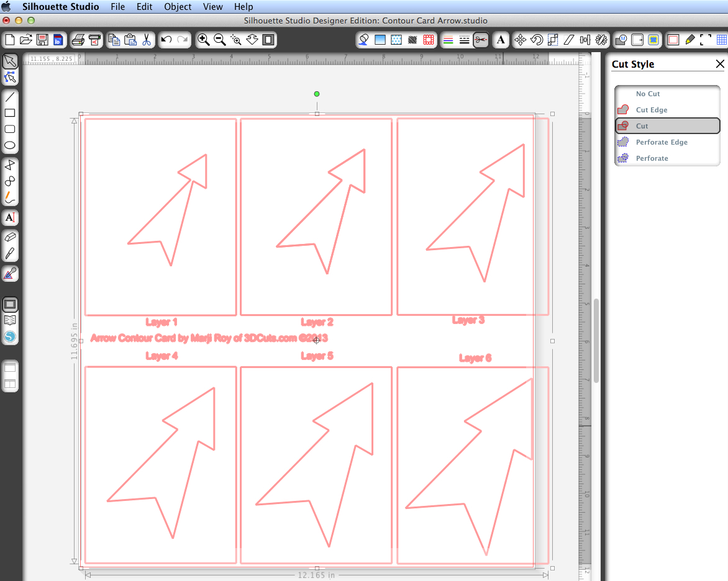This screenshot has width=728, height=581.
Task: Click the Print icon
Action: click(78, 40)
